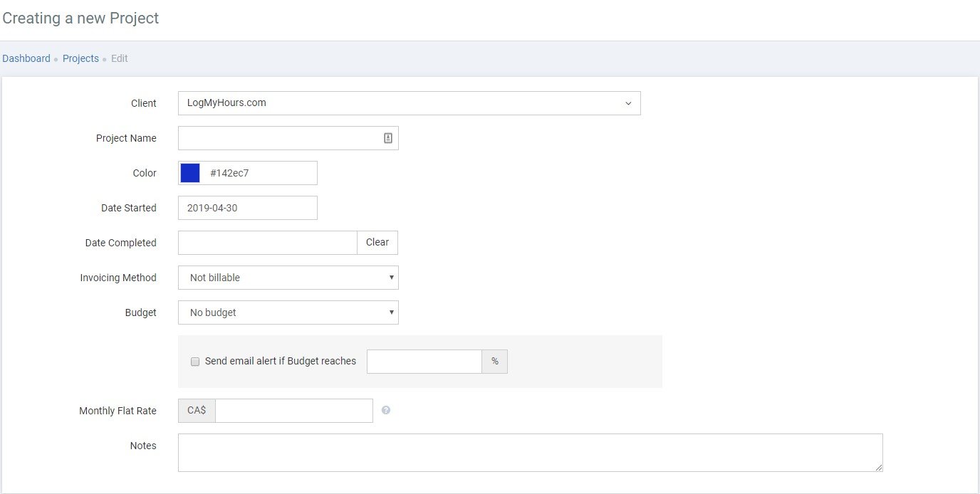The height and width of the screenshot is (494, 980).
Task: Open the blue project color swatch
Action: [189, 172]
